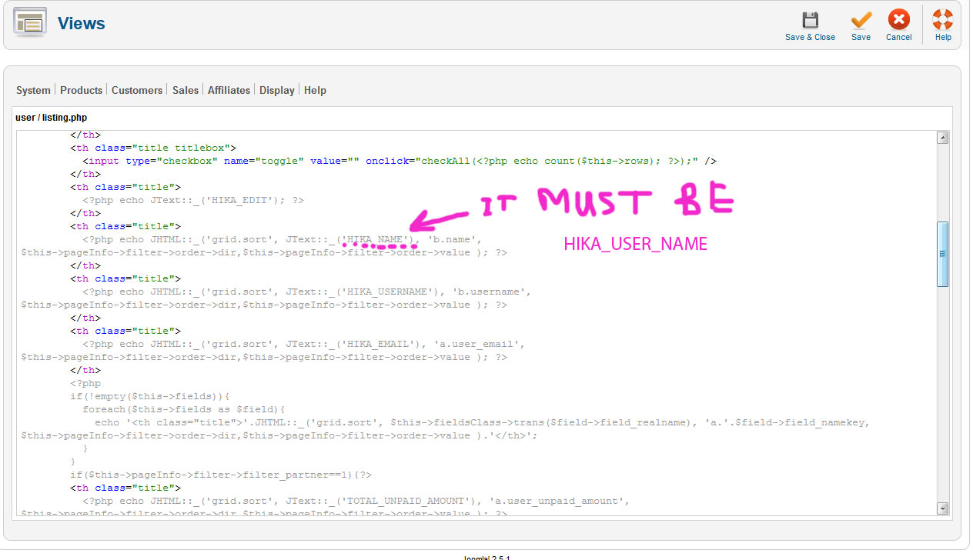Viewport: 973px width, 560px height.
Task: Click the Cancel text label
Action: (x=898, y=37)
